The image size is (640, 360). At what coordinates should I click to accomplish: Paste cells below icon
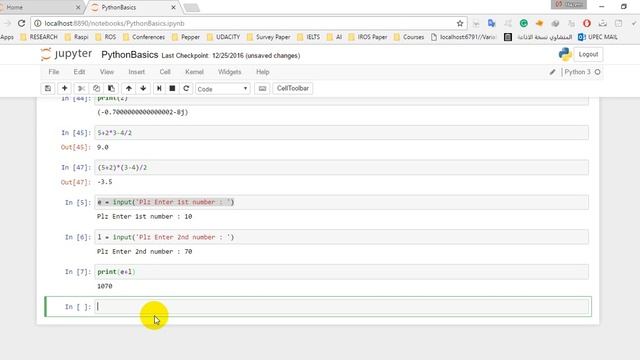click(111, 88)
